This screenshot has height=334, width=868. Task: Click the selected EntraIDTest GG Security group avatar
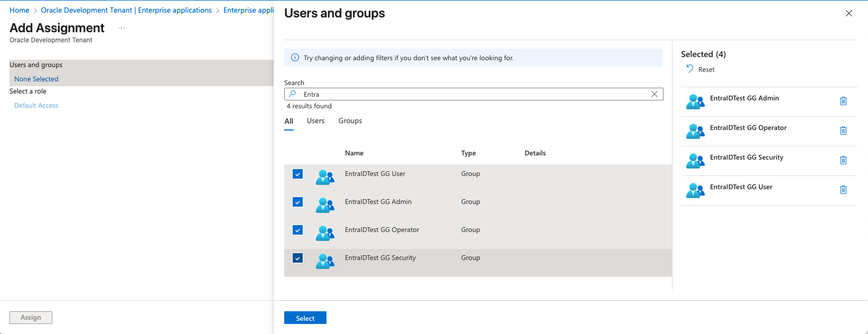pos(695,161)
